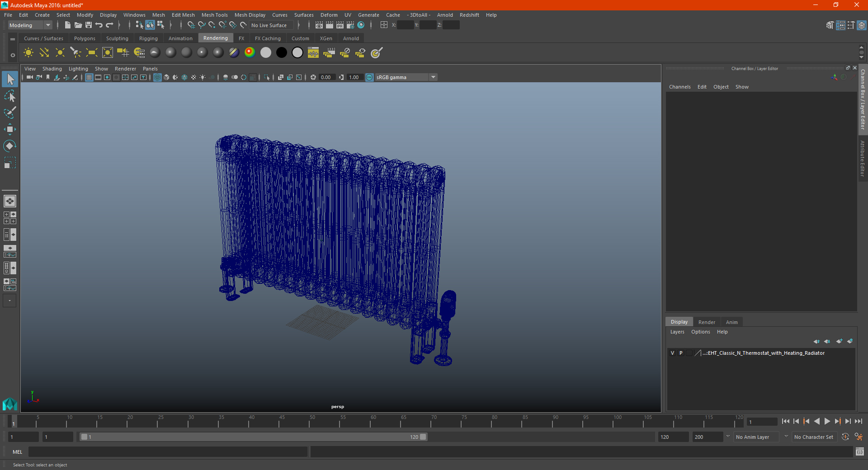This screenshot has height=470, width=868.
Task: Create a point light from the shelf
Action: 60,53
